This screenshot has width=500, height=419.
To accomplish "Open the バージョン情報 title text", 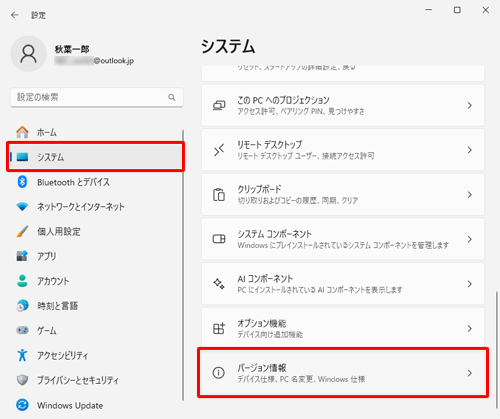I will [x=262, y=368].
